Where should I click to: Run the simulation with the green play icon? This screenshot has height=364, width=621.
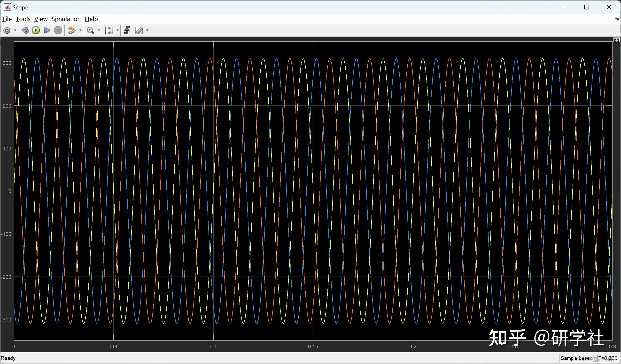coord(36,30)
